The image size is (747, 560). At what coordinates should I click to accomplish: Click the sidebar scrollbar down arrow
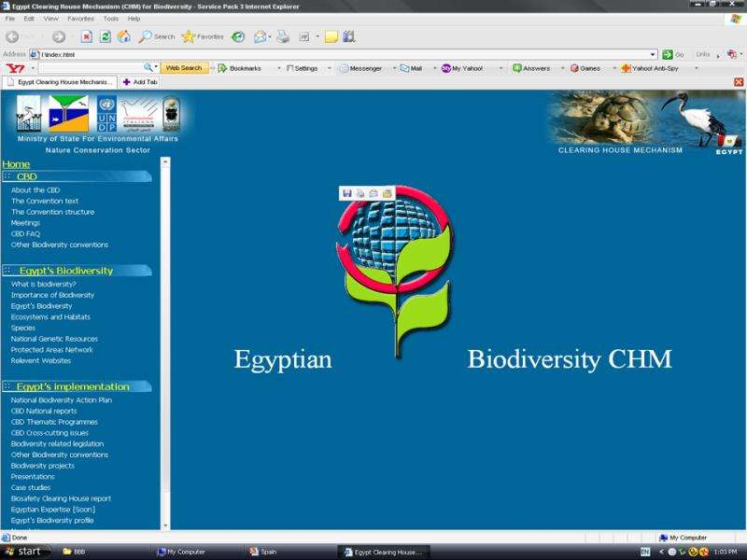pos(165,525)
